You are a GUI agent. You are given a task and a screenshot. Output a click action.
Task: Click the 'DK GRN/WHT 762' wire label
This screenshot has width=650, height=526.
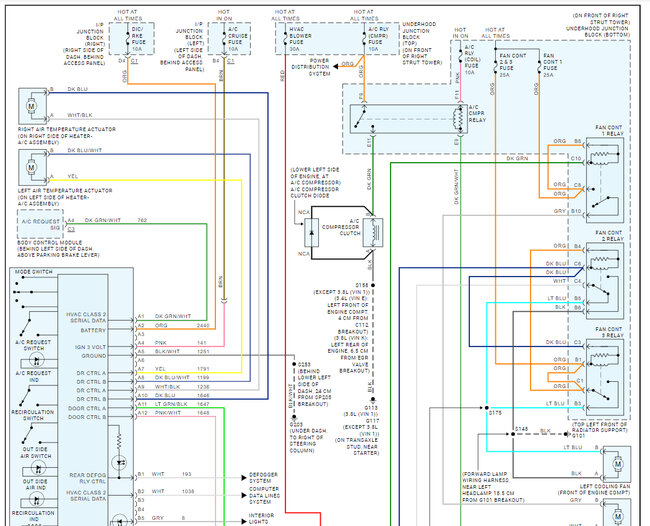pos(116,220)
